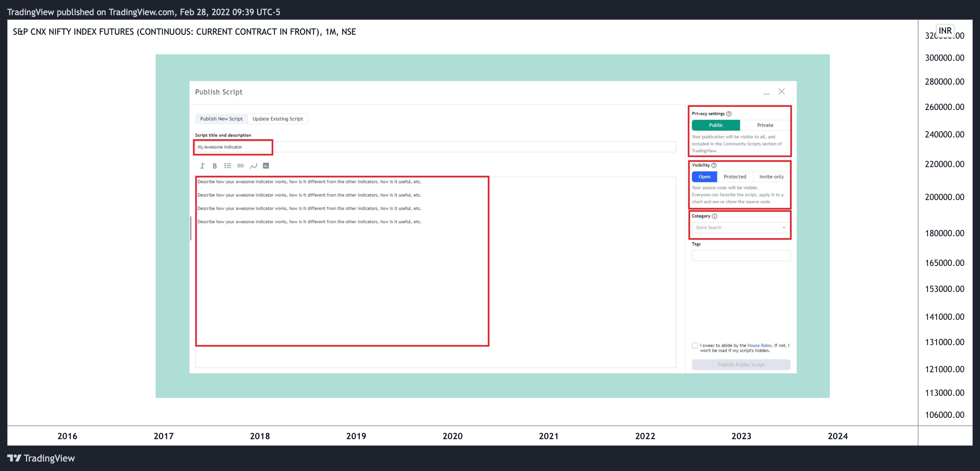The height and width of the screenshot is (471, 980).
Task: Click the 2020 label on time axis
Action: tap(452, 436)
